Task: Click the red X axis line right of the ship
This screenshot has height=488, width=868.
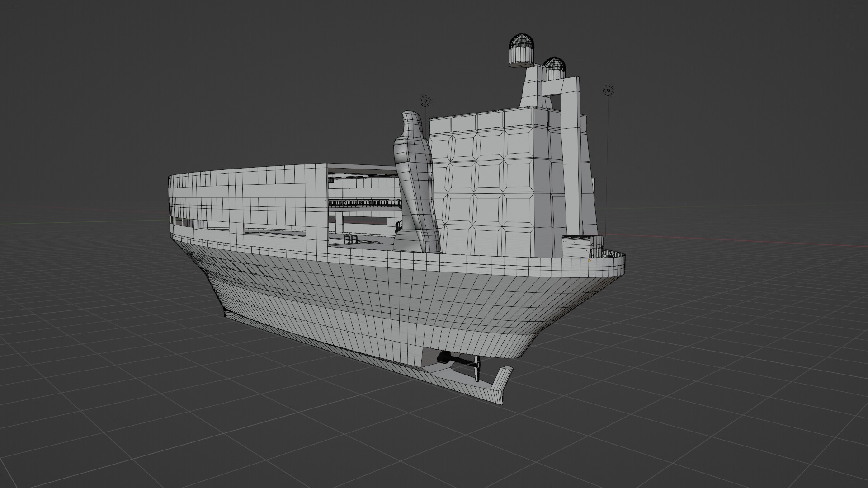Action: click(746, 241)
